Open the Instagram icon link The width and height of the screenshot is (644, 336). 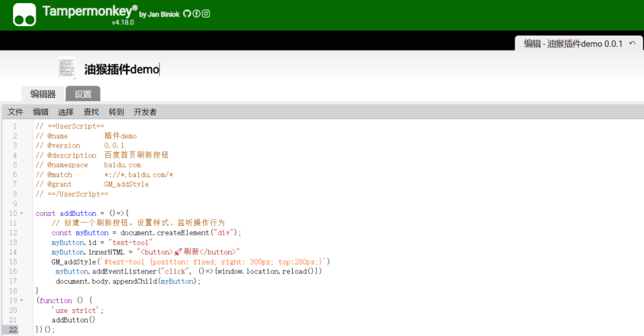pyautogui.click(x=206, y=14)
